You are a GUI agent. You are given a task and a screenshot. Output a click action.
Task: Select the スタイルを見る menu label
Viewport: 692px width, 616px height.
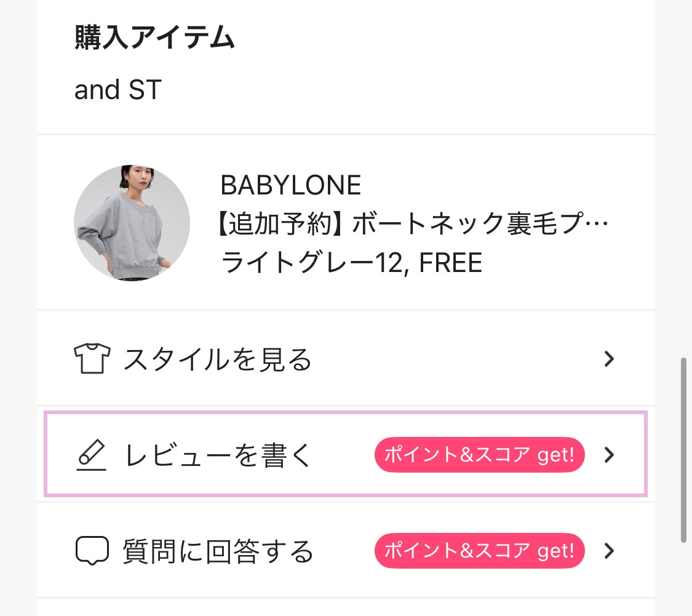point(218,359)
